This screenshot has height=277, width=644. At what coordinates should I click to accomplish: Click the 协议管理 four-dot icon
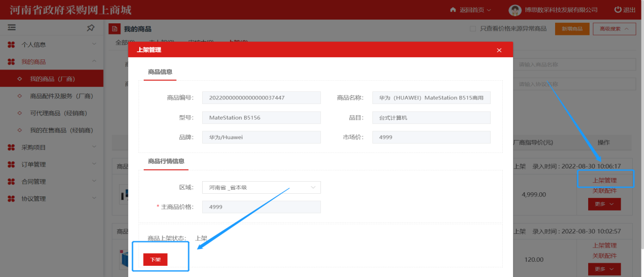(x=11, y=199)
